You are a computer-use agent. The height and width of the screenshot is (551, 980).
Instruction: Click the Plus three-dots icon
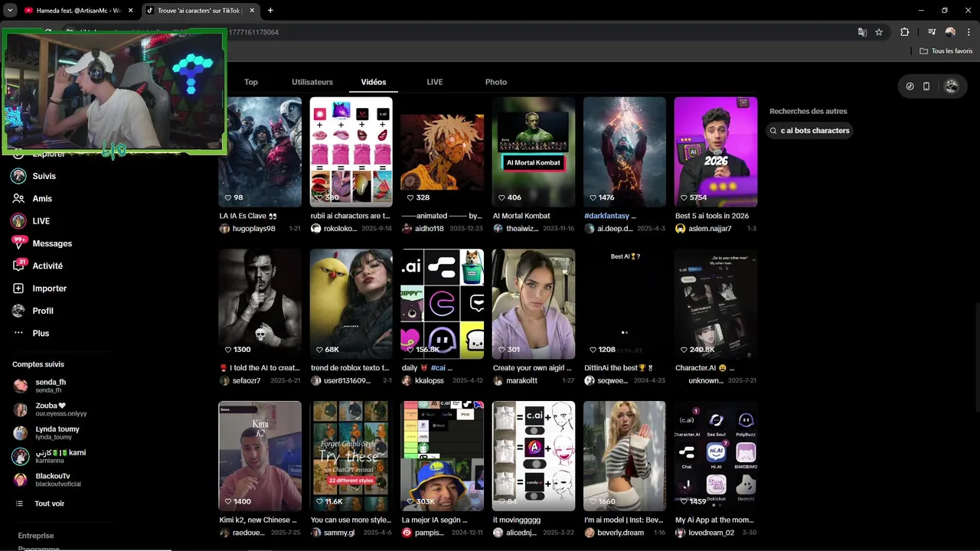[x=18, y=333]
